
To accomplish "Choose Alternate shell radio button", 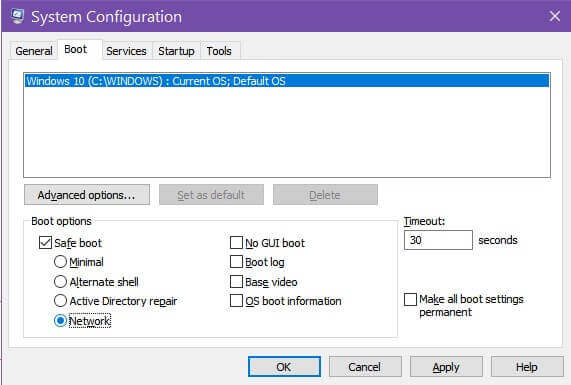I will 60,282.
